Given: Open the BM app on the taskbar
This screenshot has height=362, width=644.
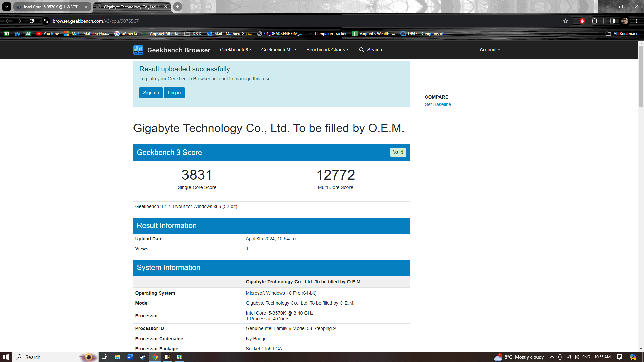Looking at the screenshot, I should point(167,357).
